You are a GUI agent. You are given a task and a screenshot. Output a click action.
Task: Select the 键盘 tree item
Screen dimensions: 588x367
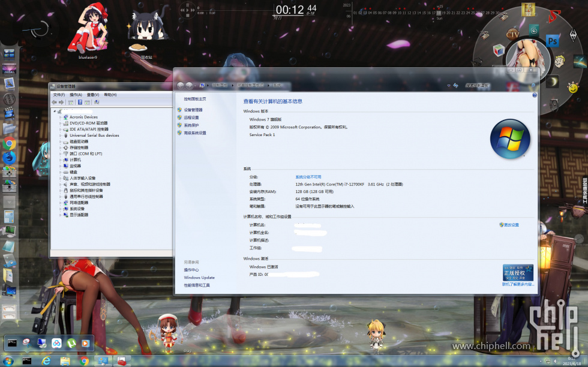pyautogui.click(x=73, y=172)
